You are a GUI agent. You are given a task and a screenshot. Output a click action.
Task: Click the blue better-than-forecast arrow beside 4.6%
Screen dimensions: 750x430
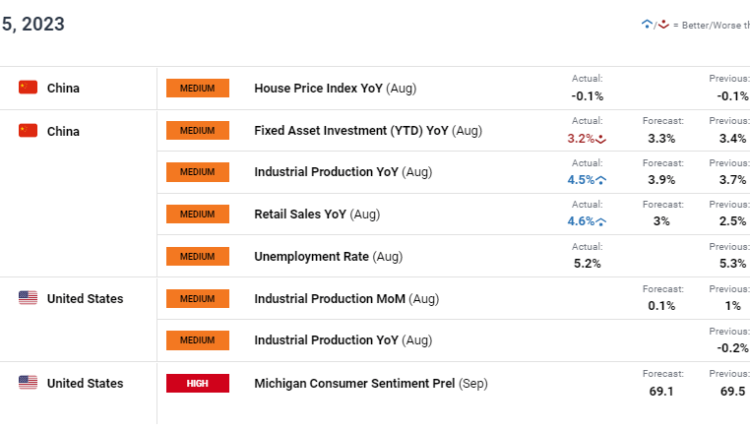[602, 222]
